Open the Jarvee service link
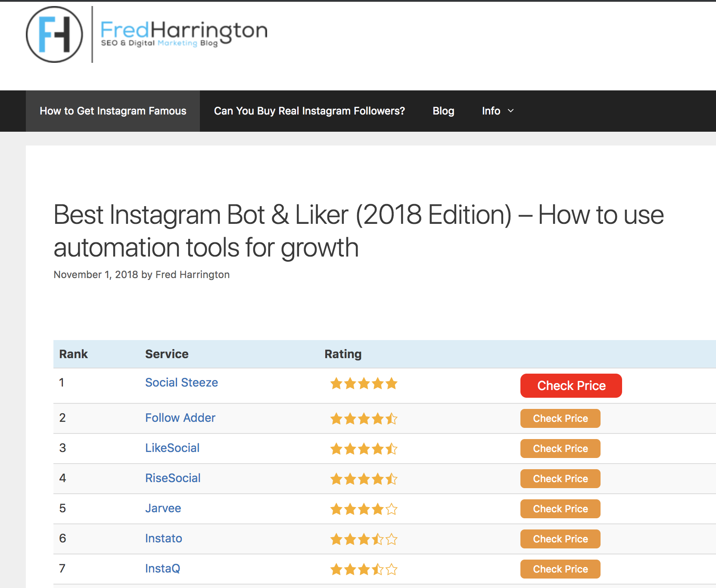The image size is (716, 588). click(x=163, y=508)
